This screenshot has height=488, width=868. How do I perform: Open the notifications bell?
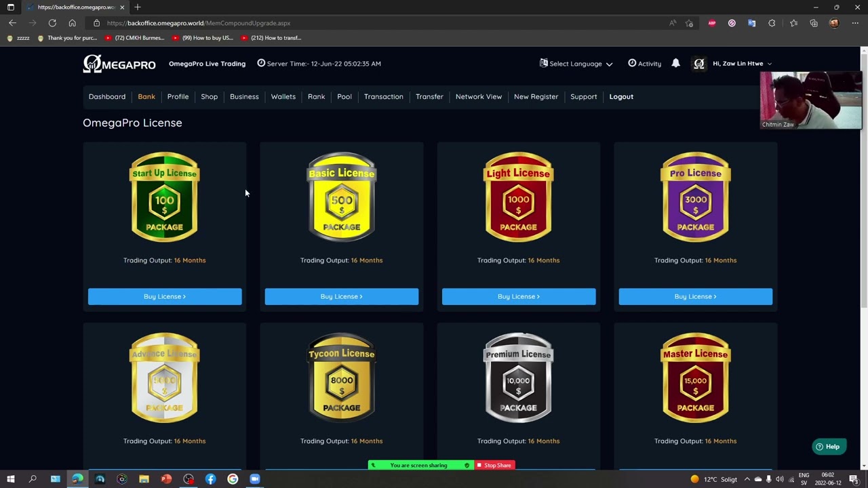coord(675,63)
